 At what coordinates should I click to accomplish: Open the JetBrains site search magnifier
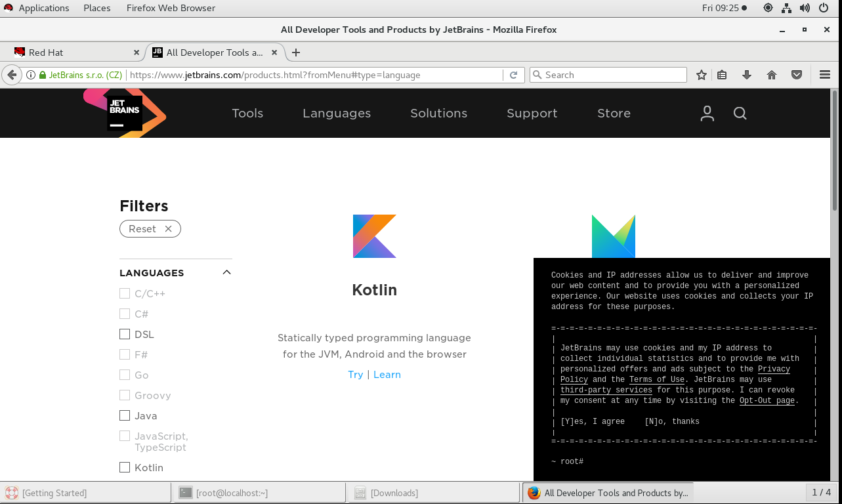[x=740, y=114]
